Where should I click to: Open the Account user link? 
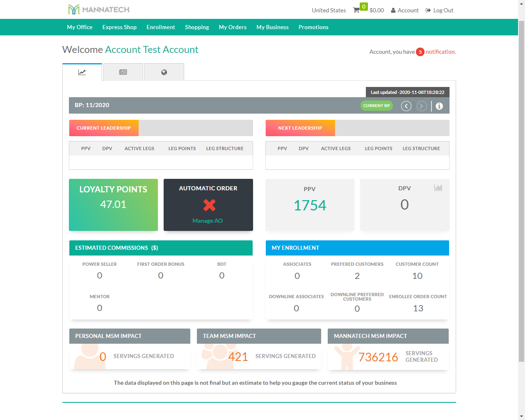click(x=404, y=10)
